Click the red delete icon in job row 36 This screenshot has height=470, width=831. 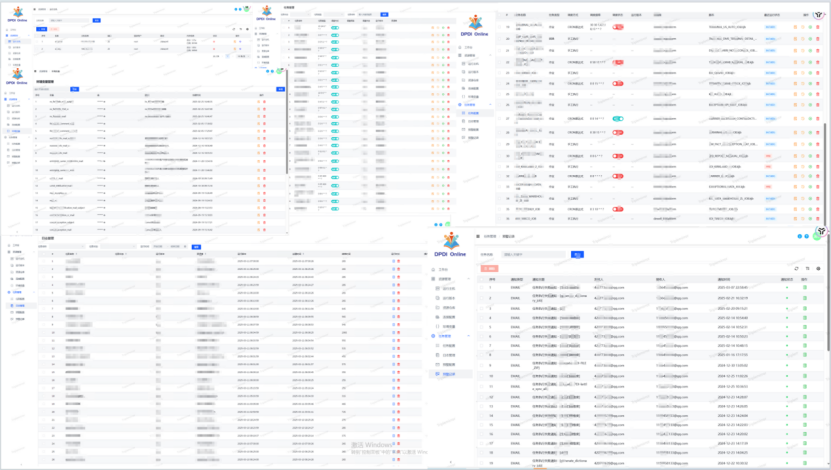(818, 218)
